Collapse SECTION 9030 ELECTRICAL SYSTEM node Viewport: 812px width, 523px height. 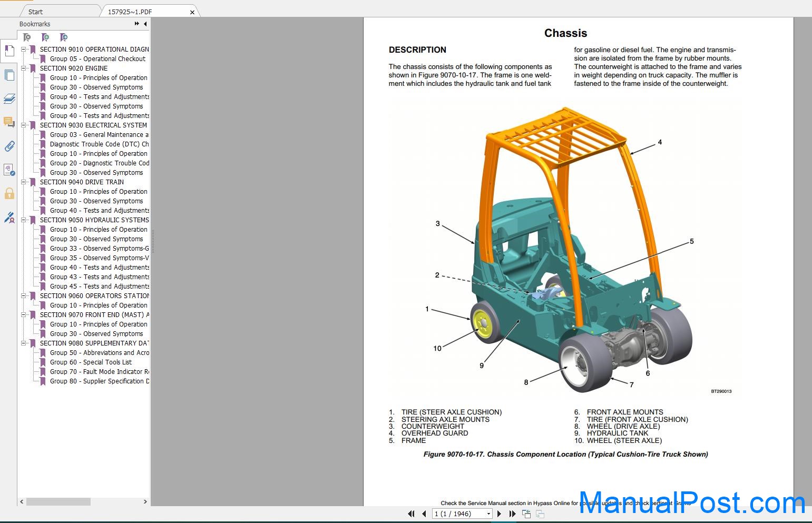point(23,125)
